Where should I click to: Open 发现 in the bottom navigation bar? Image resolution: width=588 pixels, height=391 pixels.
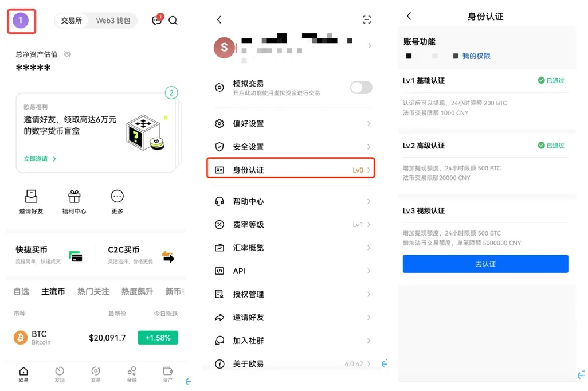[60, 374]
